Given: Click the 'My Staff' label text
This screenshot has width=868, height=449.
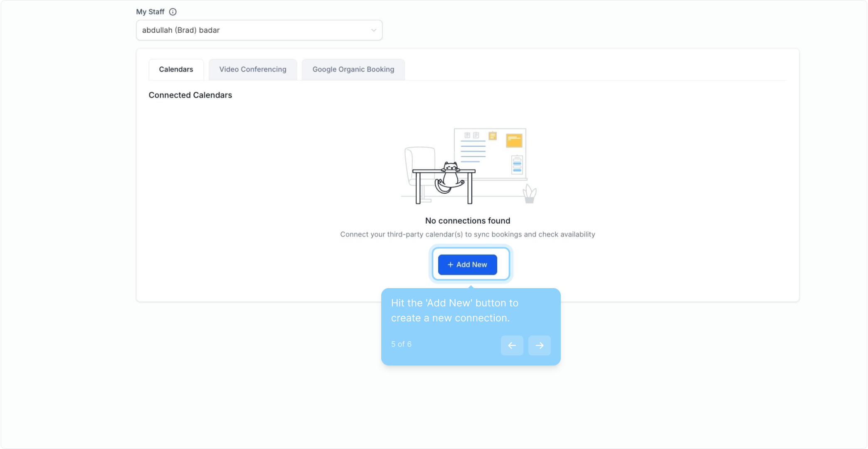Looking at the screenshot, I should [150, 12].
